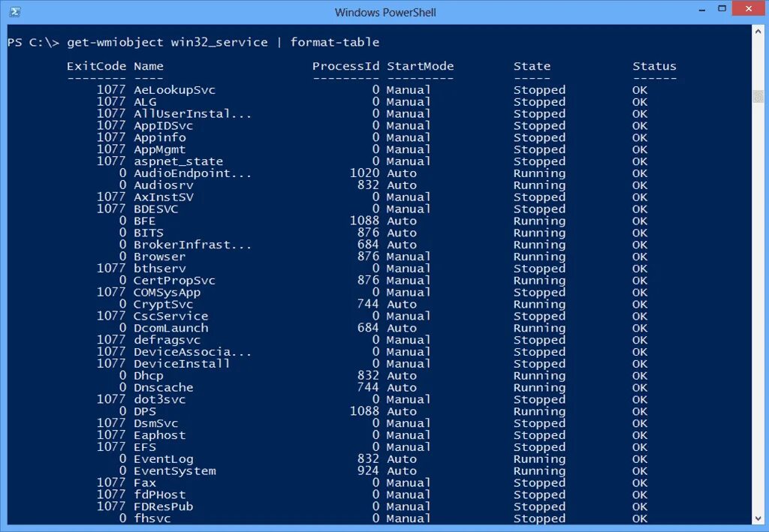
Task: Select the fhsvc service name
Action: tap(152, 518)
